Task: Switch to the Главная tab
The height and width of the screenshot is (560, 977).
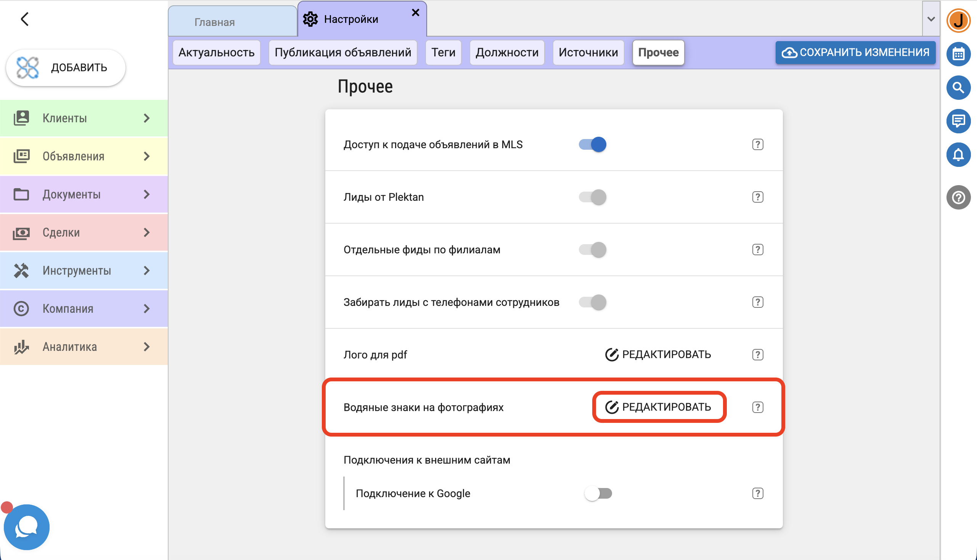Action: click(x=214, y=22)
